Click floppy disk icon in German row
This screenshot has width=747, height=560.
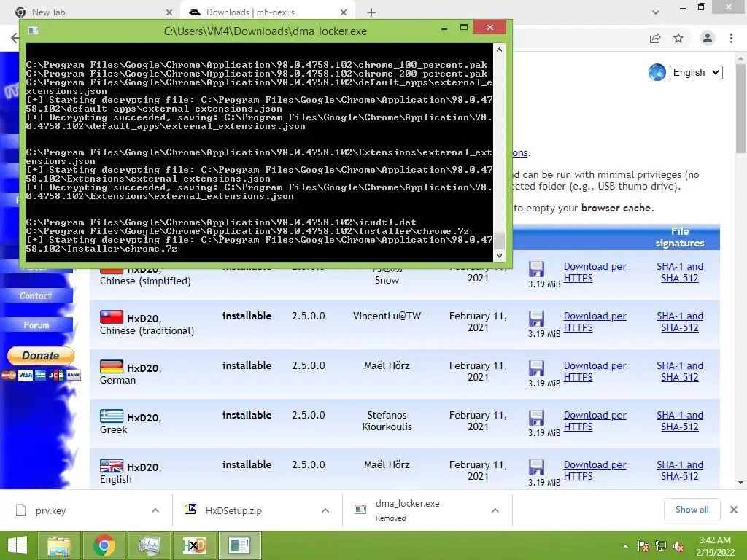[536, 368]
